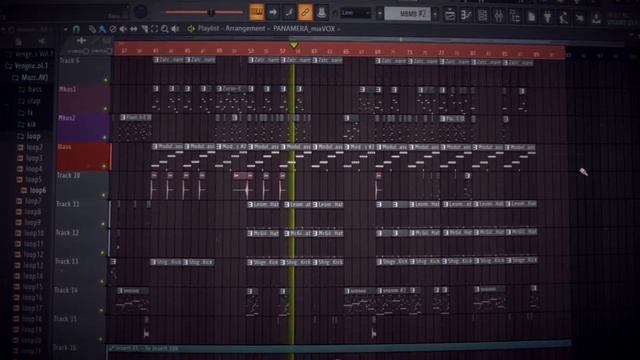Open the Browser view icon

(x=515, y=16)
